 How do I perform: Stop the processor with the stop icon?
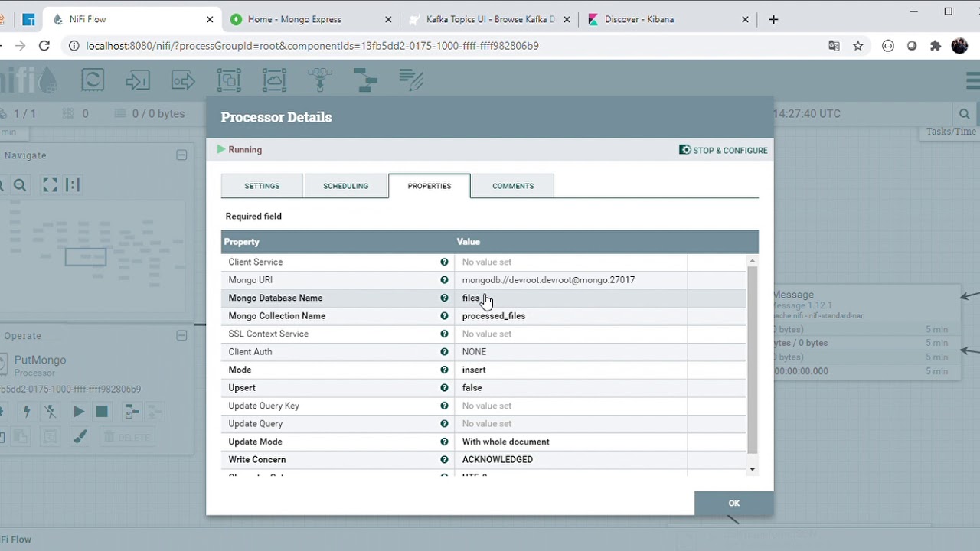[102, 411]
